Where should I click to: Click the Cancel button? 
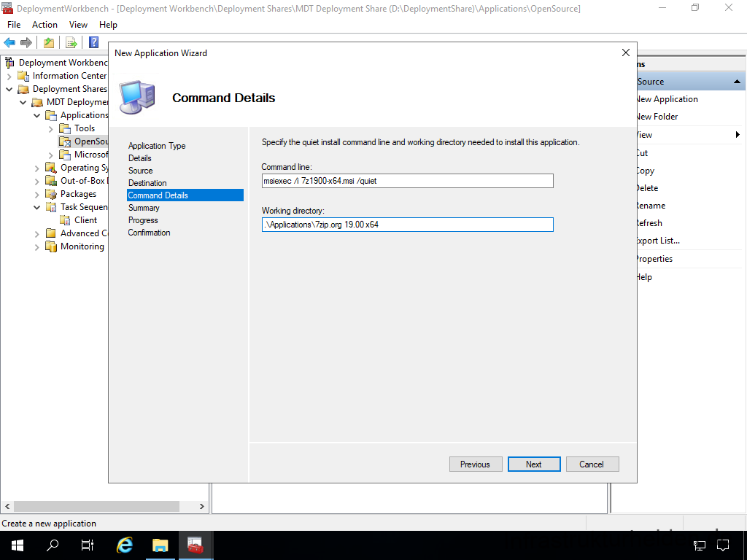pyautogui.click(x=592, y=464)
